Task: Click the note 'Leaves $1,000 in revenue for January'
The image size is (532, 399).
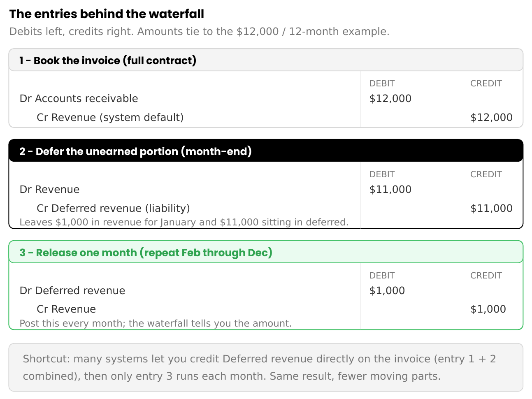Action: (x=184, y=222)
